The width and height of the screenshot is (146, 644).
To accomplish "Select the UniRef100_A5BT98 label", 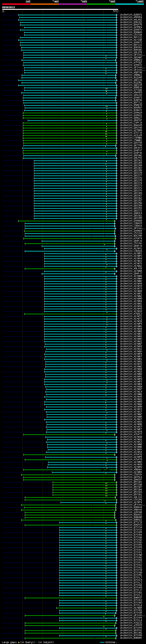I will 131,72.
